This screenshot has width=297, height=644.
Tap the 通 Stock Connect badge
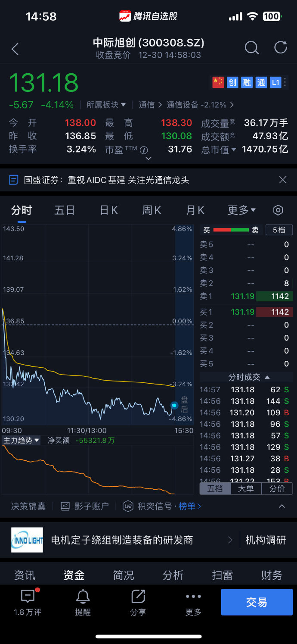261,82
